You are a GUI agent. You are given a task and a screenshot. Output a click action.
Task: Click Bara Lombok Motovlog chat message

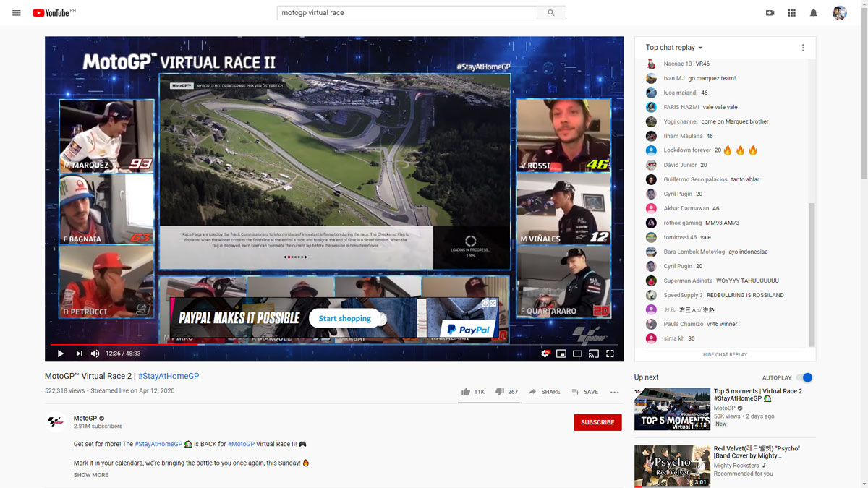[725, 252]
